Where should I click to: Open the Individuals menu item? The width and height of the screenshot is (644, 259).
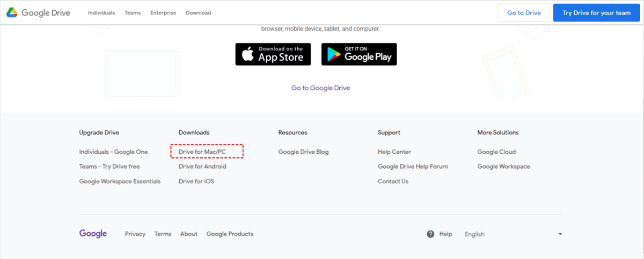101,13
